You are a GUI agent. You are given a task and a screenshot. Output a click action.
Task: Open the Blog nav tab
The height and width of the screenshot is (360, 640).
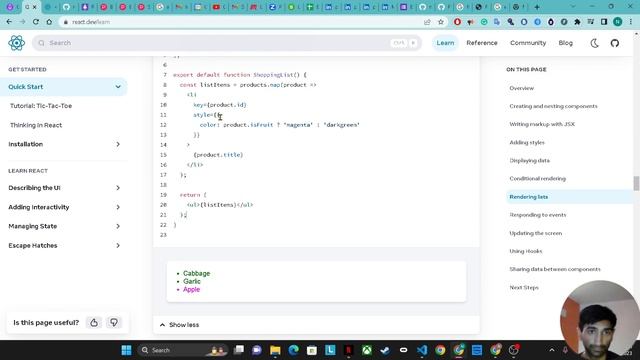pos(565,43)
